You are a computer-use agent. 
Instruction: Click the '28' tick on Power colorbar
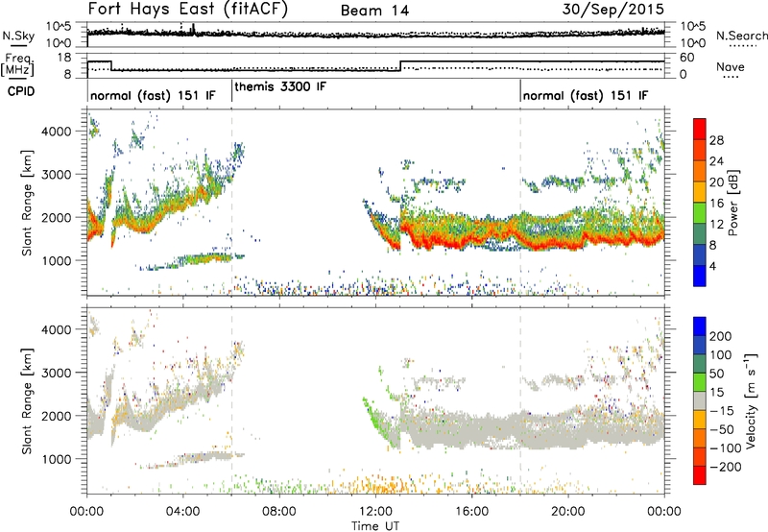(716, 140)
